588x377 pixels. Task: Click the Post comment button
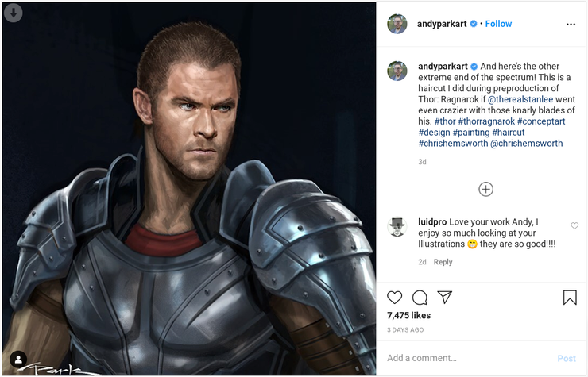[x=566, y=358]
